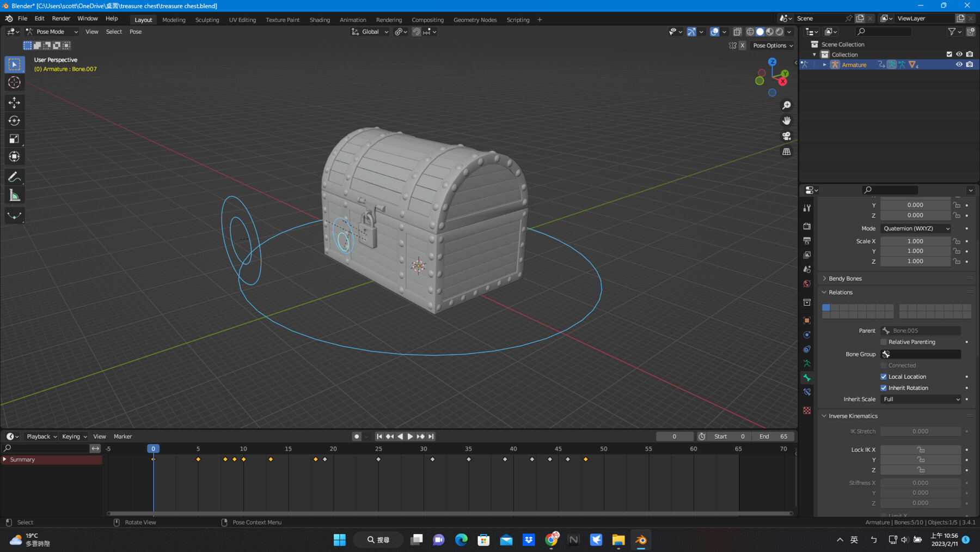Viewport: 980px width, 552px height.
Task: Uncheck the Local Location checkbox
Action: pos(884,377)
